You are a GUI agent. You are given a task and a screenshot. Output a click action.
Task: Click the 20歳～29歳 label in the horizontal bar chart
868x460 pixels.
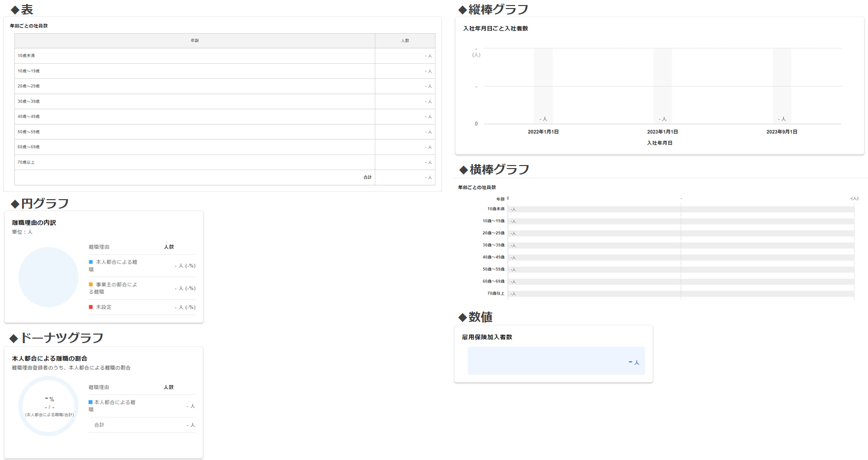(x=494, y=233)
